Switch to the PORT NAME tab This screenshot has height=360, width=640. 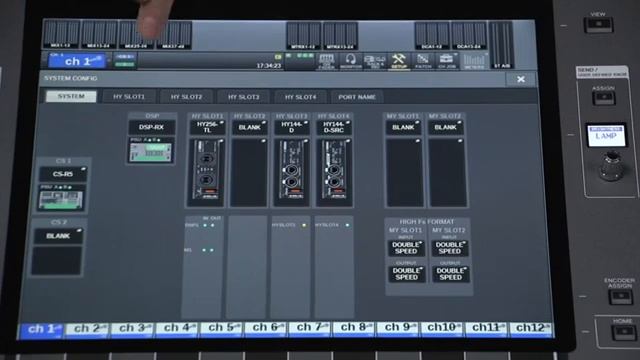357,97
